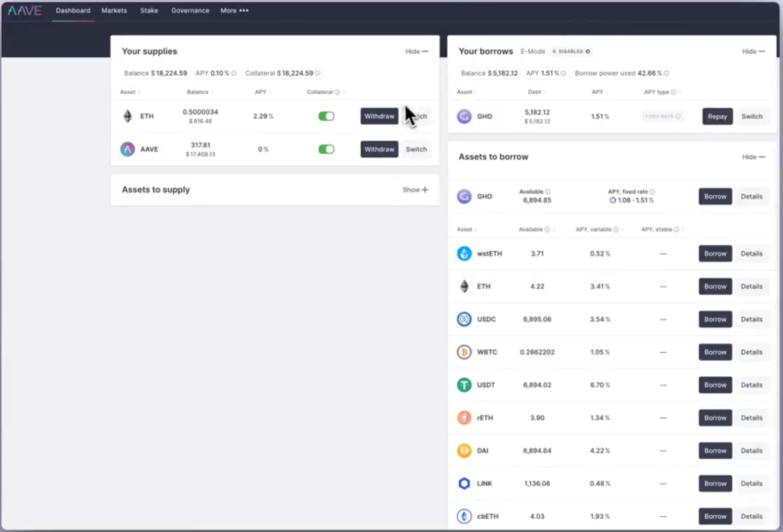
Task: Click the wstETH asset icon
Action: point(464,253)
